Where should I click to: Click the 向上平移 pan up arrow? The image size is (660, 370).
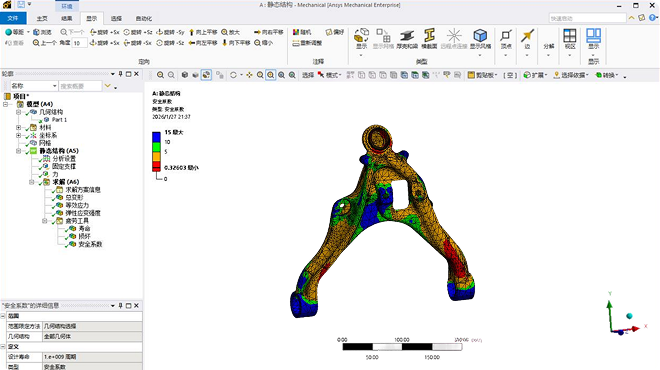203,32
